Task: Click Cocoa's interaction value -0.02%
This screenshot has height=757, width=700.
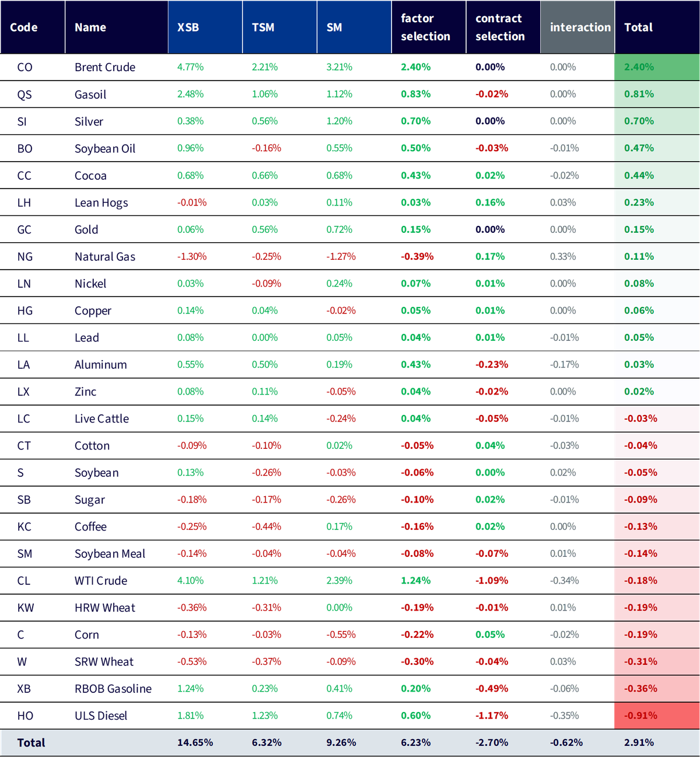Action: [565, 175]
